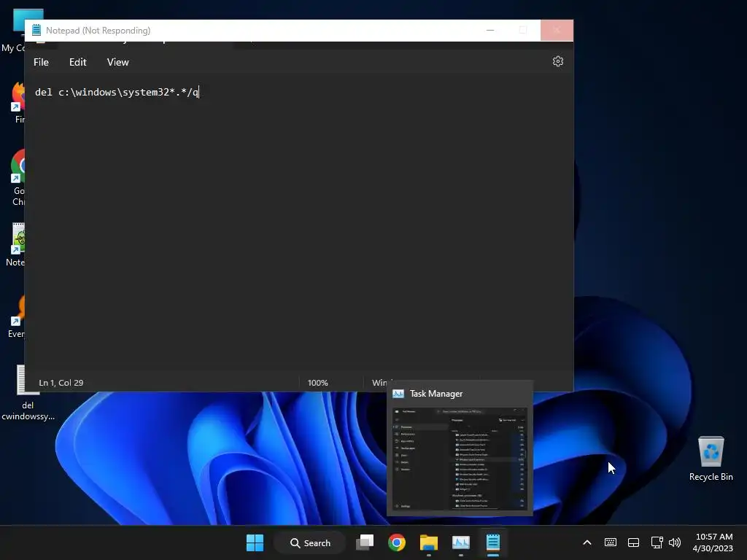Viewport: 747px width, 560px height.
Task: Click the Task Manager preview app icon
Action: [398, 394]
